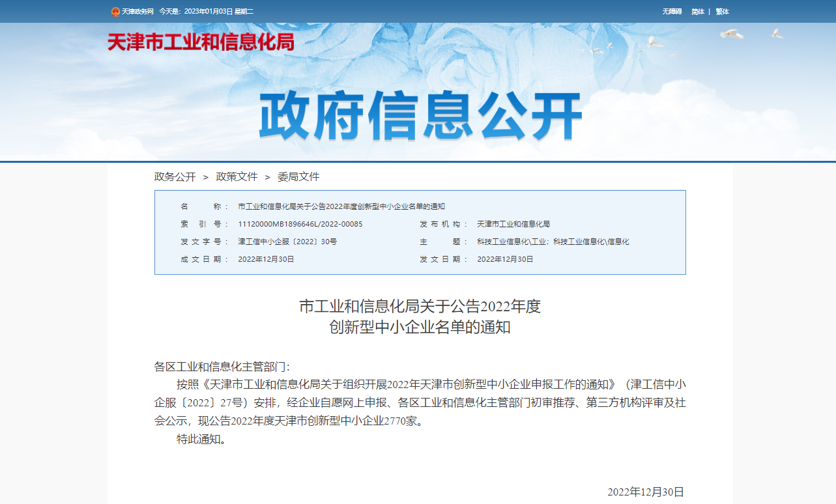This screenshot has width=836, height=504.
Task: Click the index number 11120000MB1896646L/2022-00085
Action: (300, 224)
